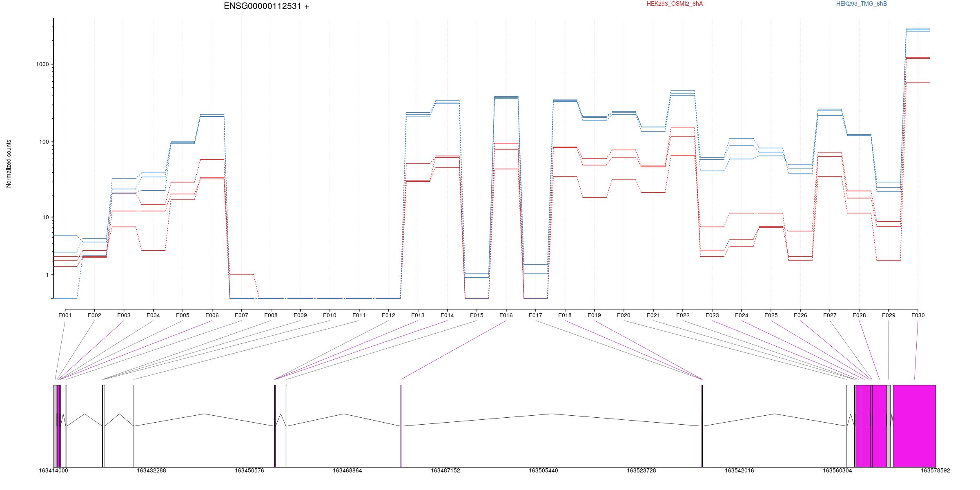Select exon bin label E025

[x=771, y=315]
